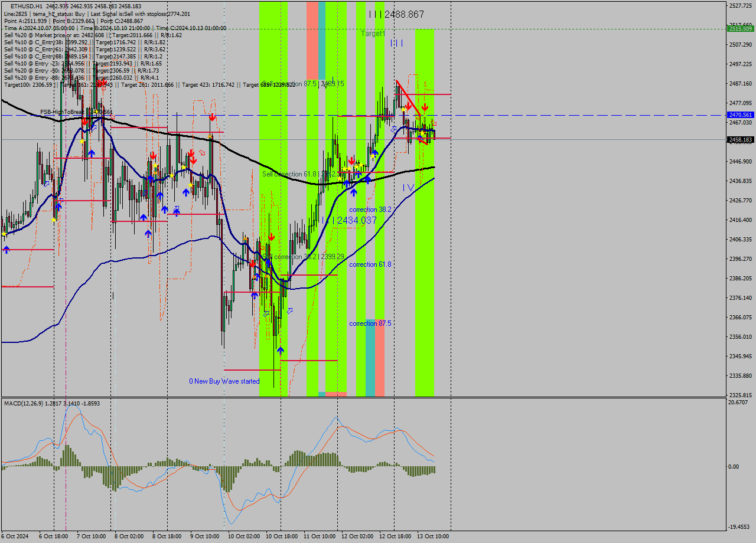
Task: Select the 'Sell %20 @ Entry -88' row
Action: (x=82, y=77)
